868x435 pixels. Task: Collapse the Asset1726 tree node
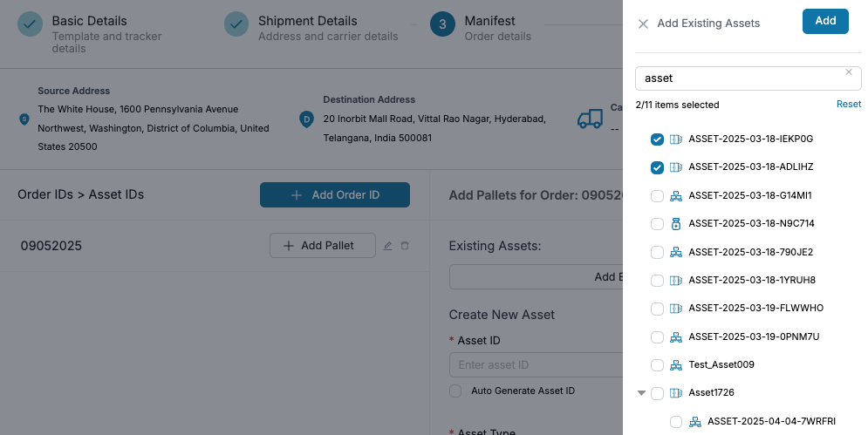(642, 393)
